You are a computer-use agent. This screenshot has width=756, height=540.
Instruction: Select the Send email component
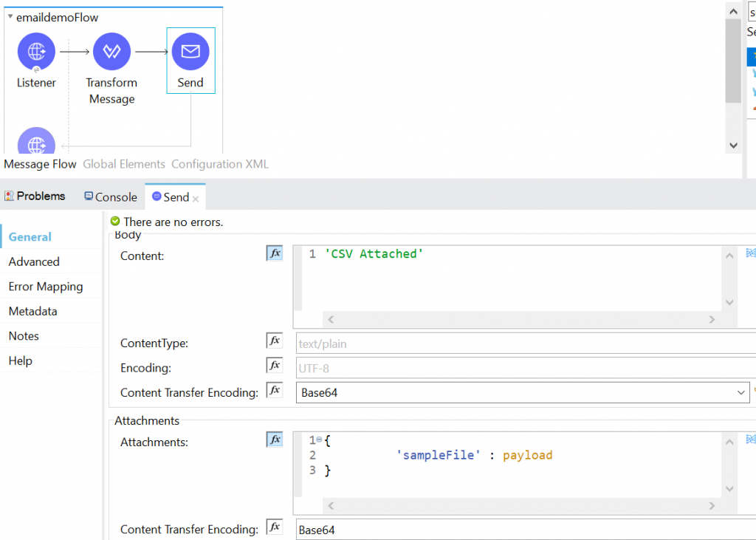(190, 52)
